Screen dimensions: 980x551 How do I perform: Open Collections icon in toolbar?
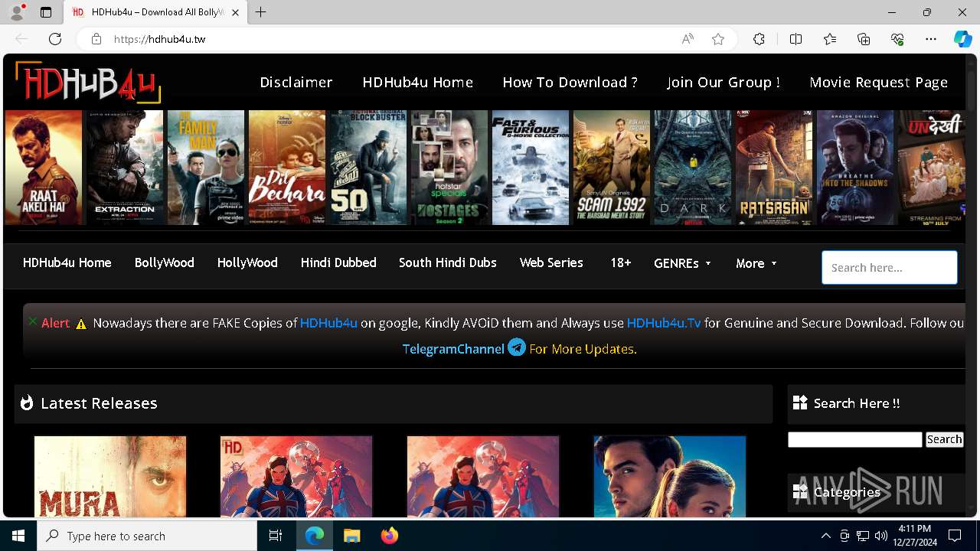coord(864,39)
